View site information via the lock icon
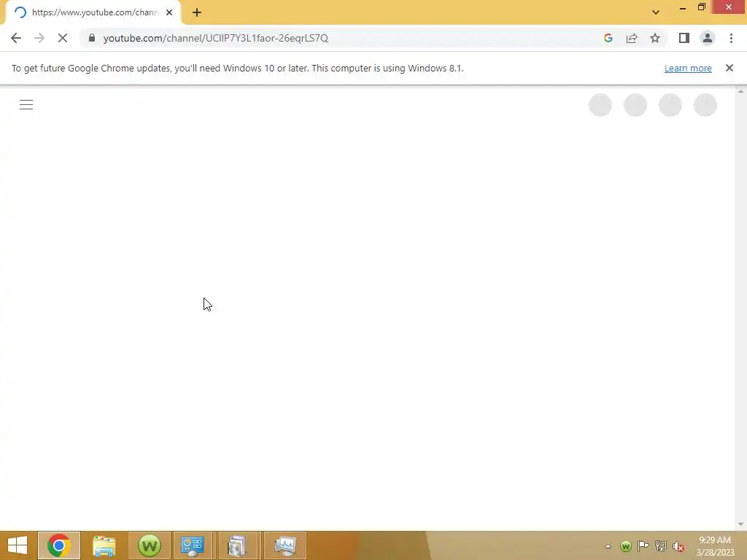Screen dimensions: 747x560 point(92,38)
